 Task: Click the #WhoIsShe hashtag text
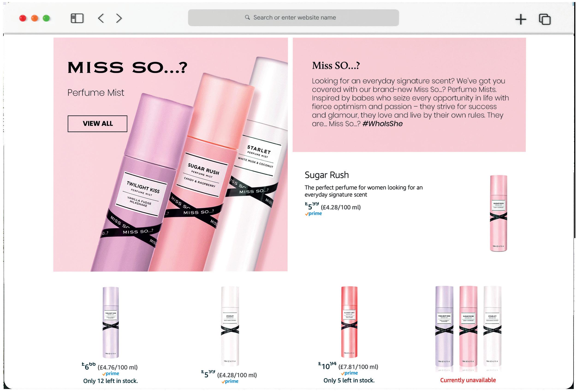point(382,124)
